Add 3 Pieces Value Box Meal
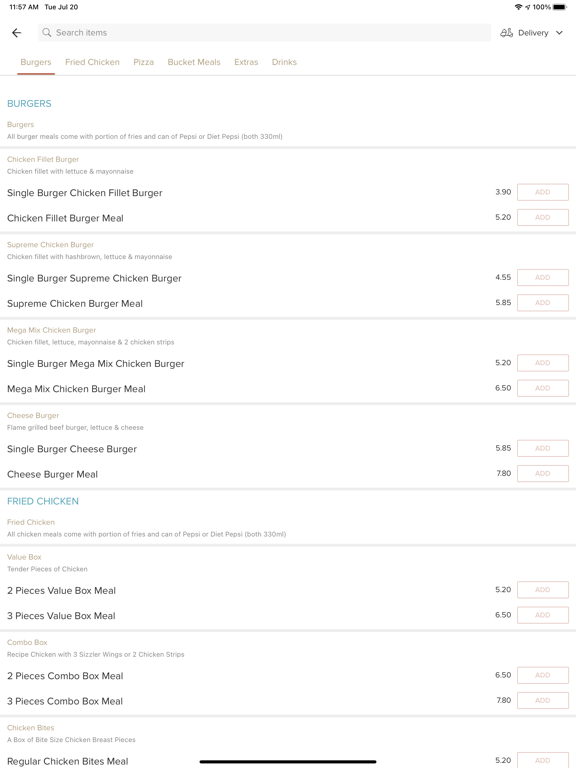 [x=543, y=615]
